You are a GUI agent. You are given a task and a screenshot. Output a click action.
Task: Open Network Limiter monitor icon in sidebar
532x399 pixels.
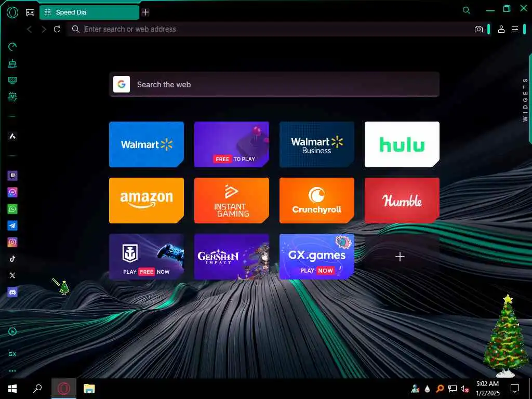(x=12, y=80)
